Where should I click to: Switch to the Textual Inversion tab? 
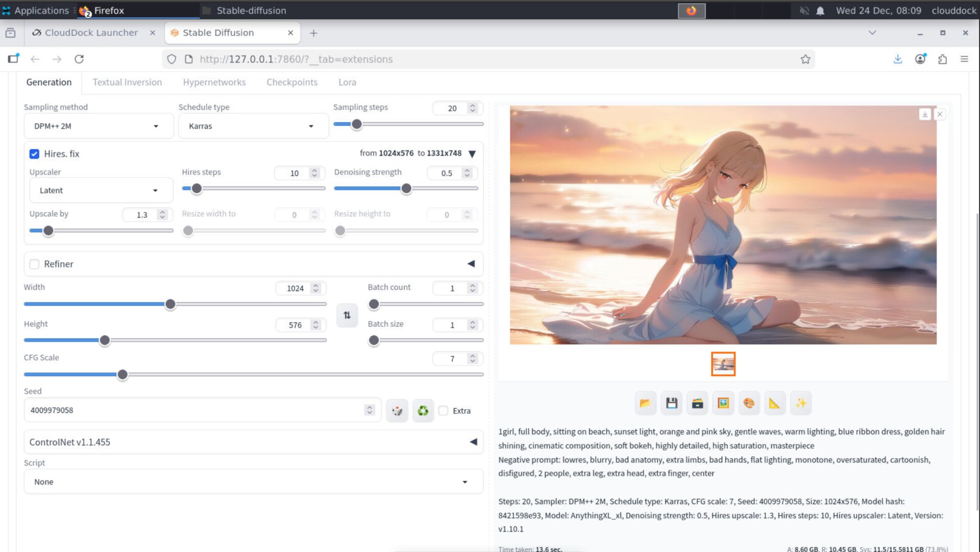click(127, 82)
